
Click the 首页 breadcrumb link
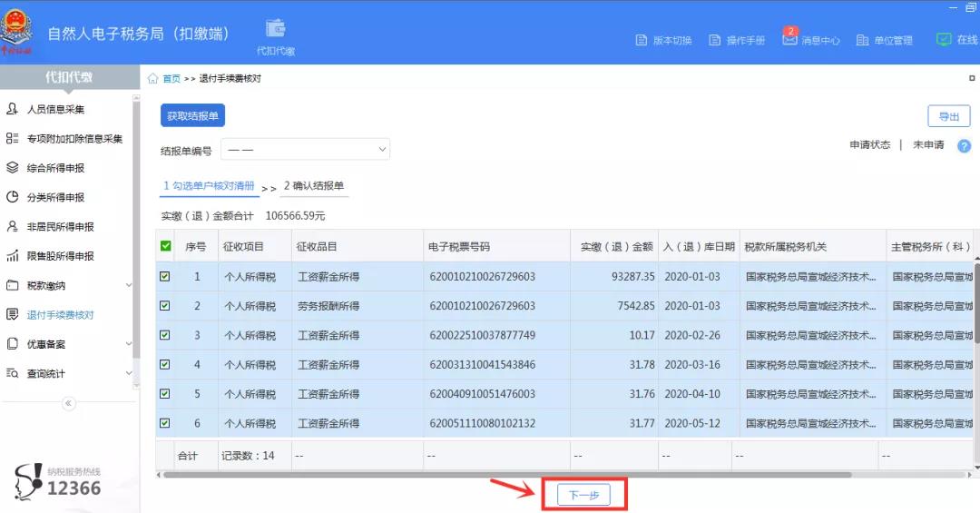pos(171,78)
